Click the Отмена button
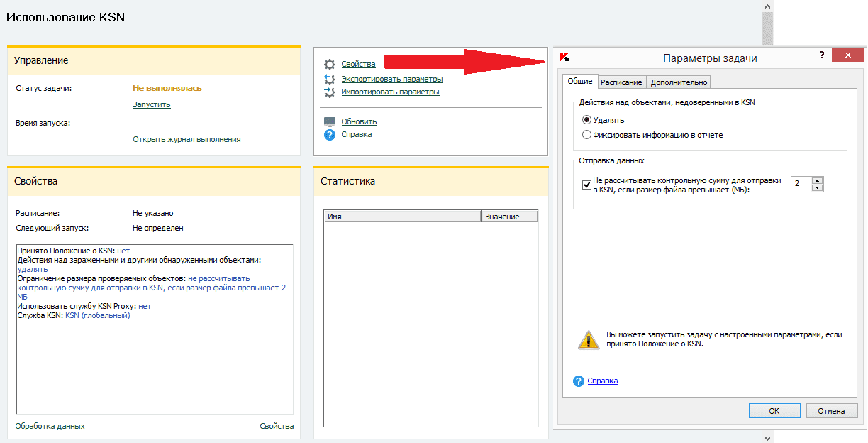This screenshot has height=443, width=868. 831,410
